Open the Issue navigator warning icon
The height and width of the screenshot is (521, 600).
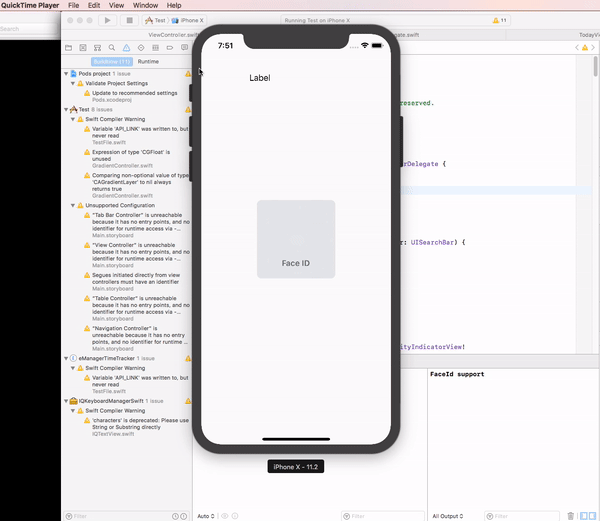(126, 47)
